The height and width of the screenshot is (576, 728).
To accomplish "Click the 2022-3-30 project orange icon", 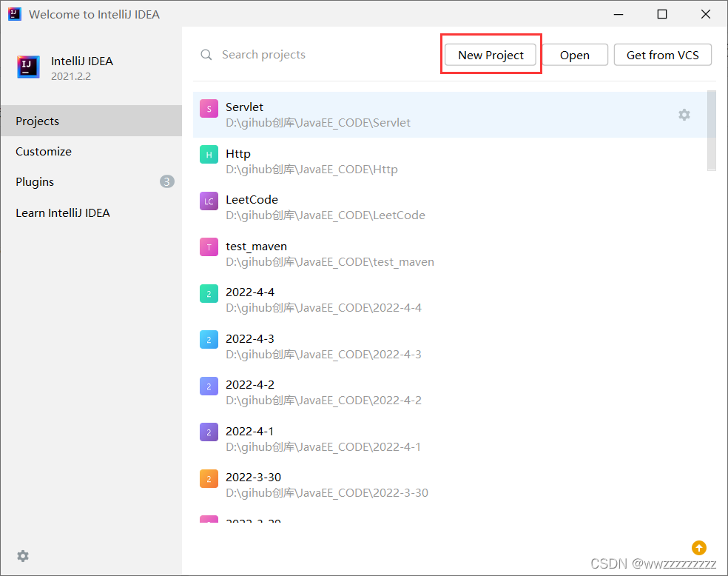I will pos(209,478).
